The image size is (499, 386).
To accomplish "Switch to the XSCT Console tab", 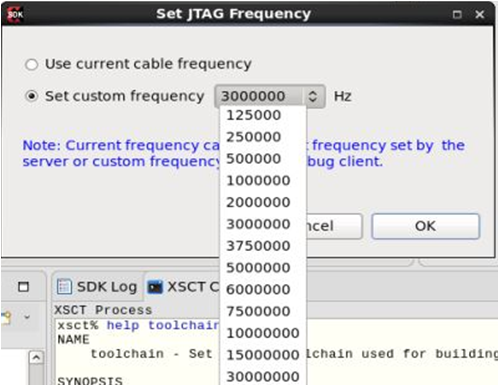I will click(x=183, y=287).
